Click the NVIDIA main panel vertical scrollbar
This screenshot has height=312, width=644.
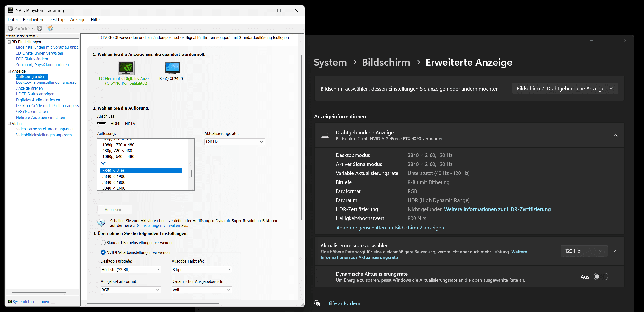[301, 138]
